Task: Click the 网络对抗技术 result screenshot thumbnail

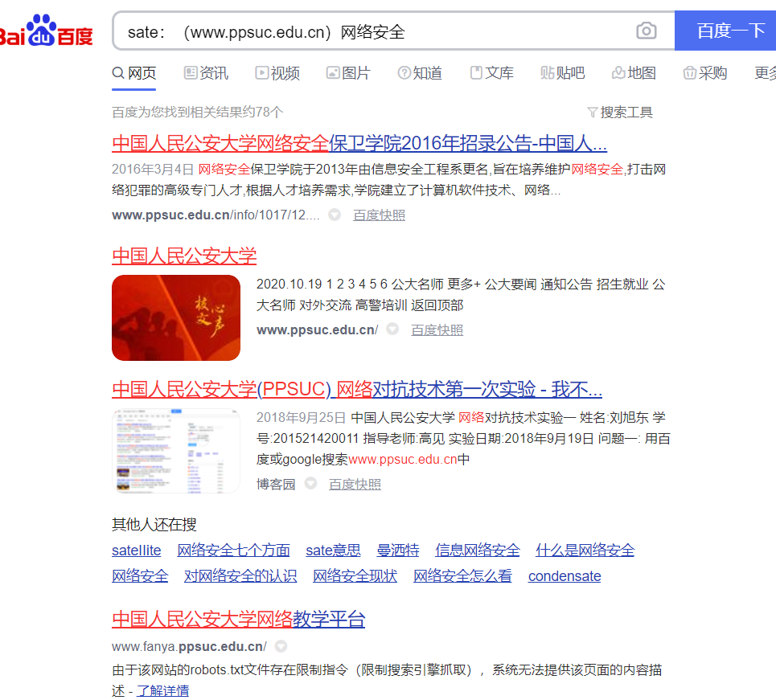Action: tap(176, 451)
